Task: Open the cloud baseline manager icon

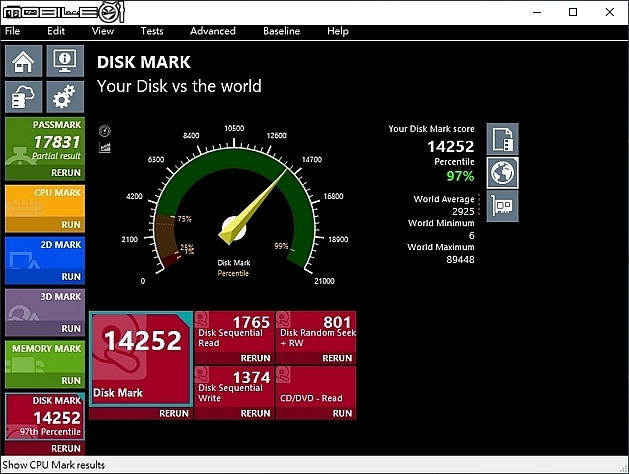Action: [23, 97]
